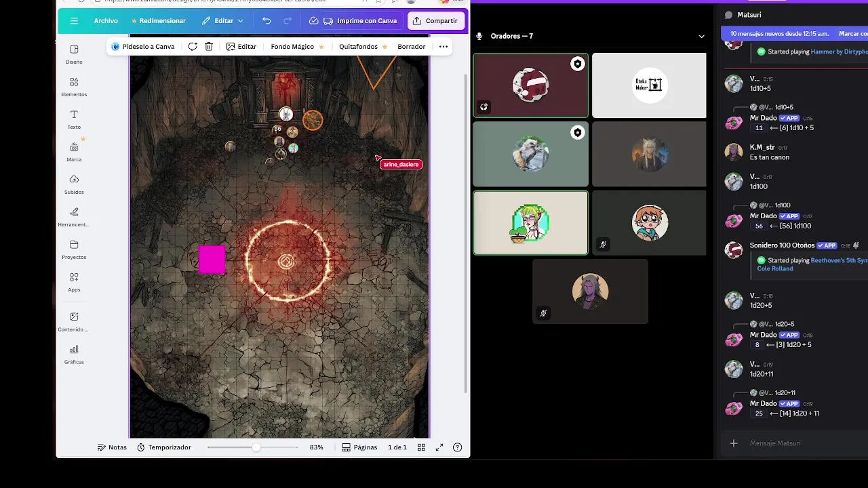Click the Mensaje Matsuri input field

[795, 443]
